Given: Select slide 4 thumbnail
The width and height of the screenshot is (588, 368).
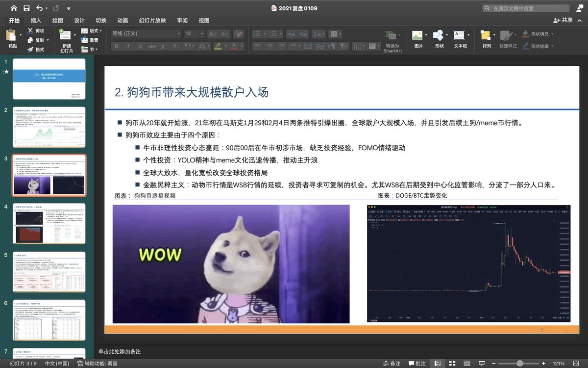Looking at the screenshot, I should [49, 224].
